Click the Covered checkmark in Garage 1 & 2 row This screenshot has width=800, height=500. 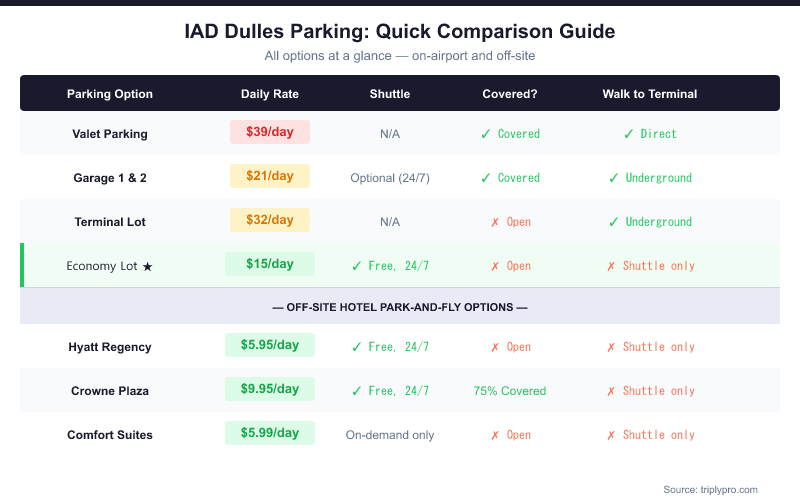coord(485,178)
